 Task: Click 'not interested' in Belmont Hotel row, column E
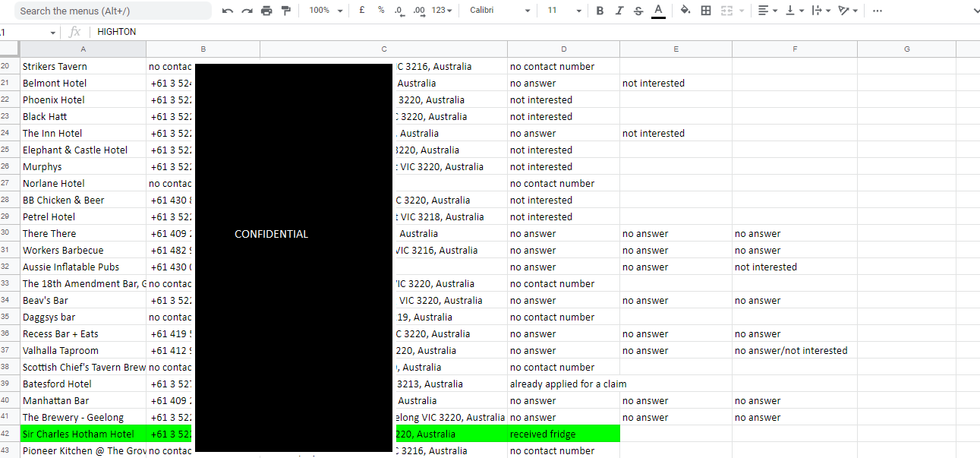tap(676, 83)
